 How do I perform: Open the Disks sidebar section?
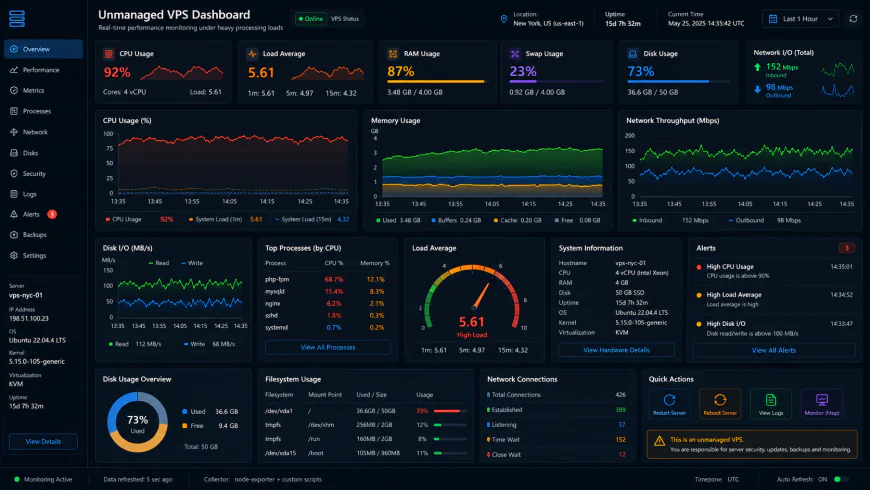pos(43,153)
